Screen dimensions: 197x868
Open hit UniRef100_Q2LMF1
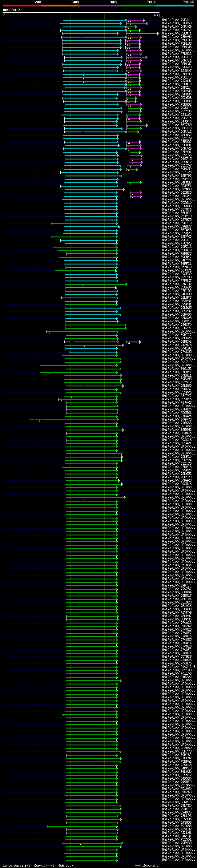pyautogui.click(x=177, y=34)
